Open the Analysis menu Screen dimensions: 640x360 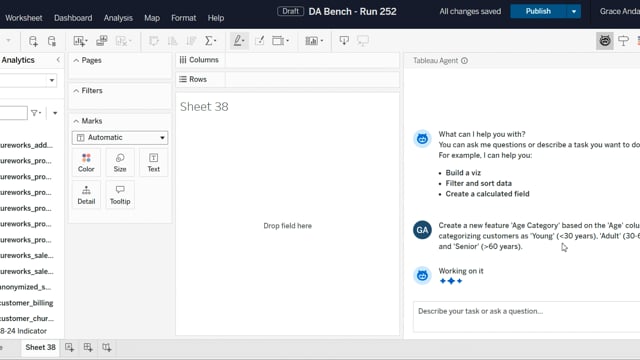[x=118, y=18]
